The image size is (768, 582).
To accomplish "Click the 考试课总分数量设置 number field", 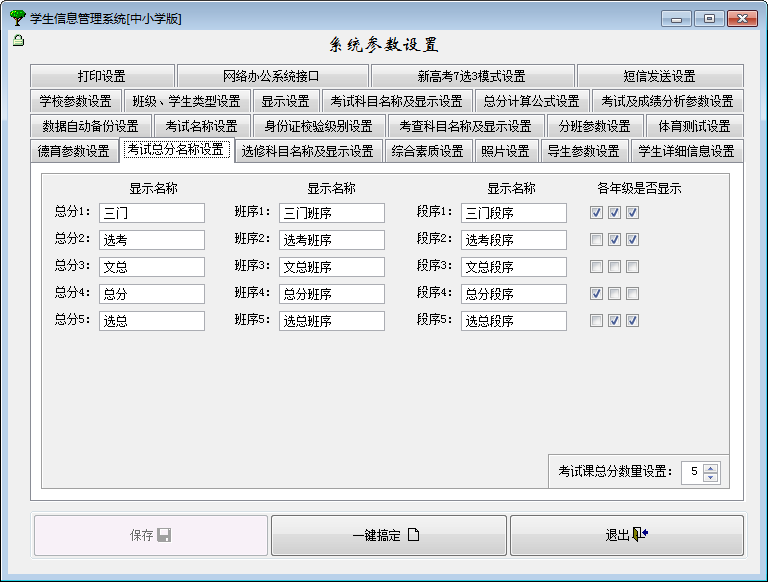I will click(692, 472).
